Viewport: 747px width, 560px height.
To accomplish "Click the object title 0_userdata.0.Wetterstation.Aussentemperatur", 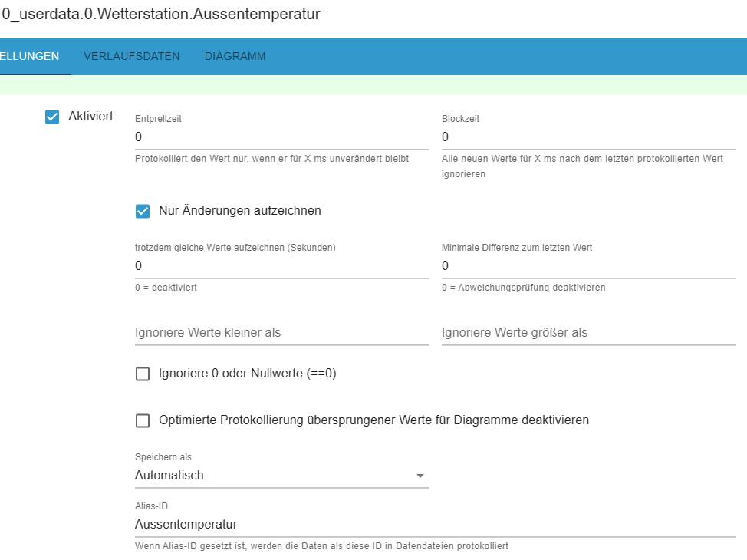I will [x=161, y=15].
